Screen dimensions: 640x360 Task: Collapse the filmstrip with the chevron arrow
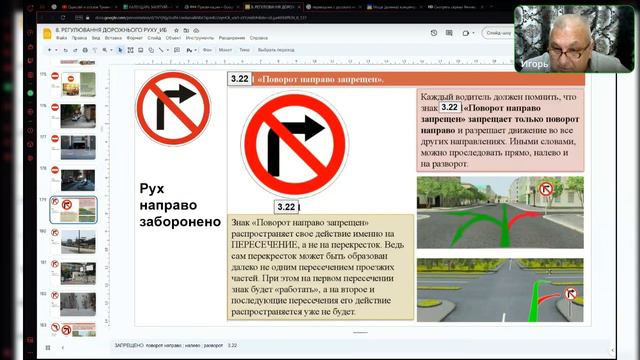[63, 348]
